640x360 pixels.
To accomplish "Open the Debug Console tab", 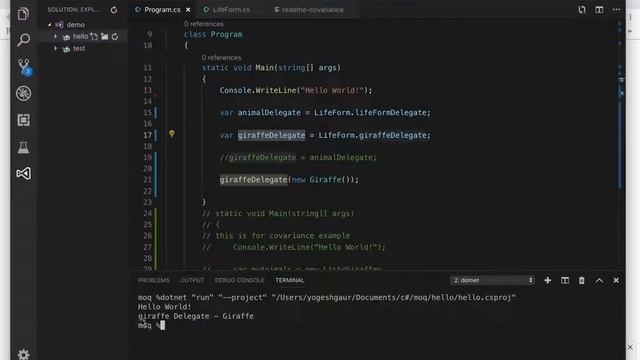I will pos(240,280).
